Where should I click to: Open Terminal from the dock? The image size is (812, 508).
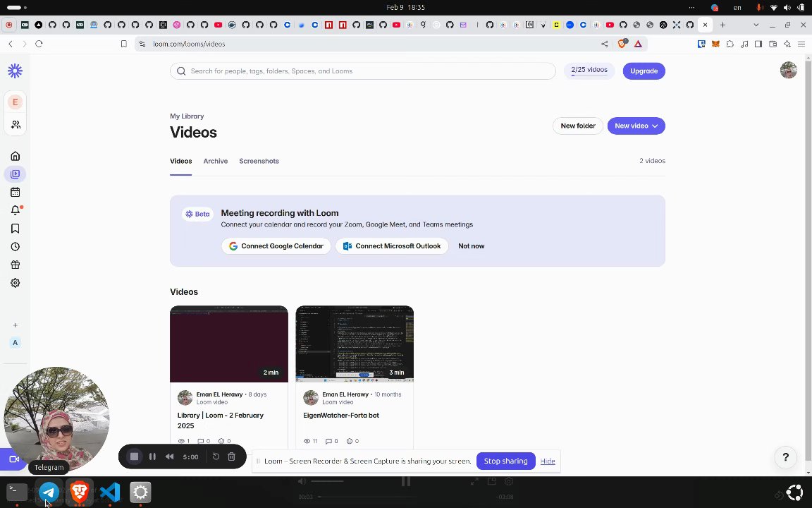(17, 491)
